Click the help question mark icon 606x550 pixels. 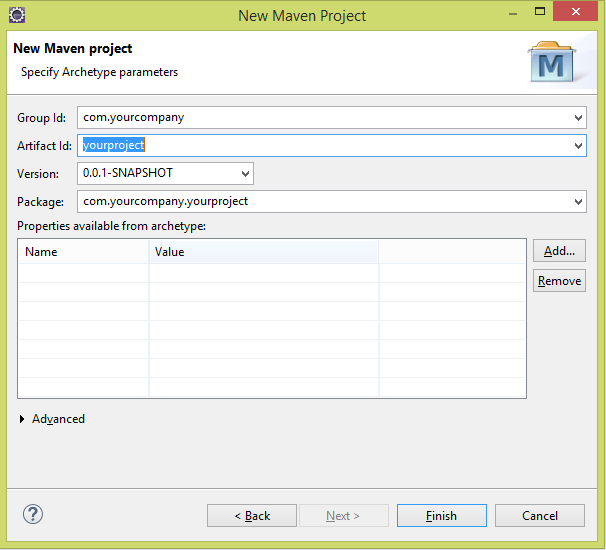[33, 514]
